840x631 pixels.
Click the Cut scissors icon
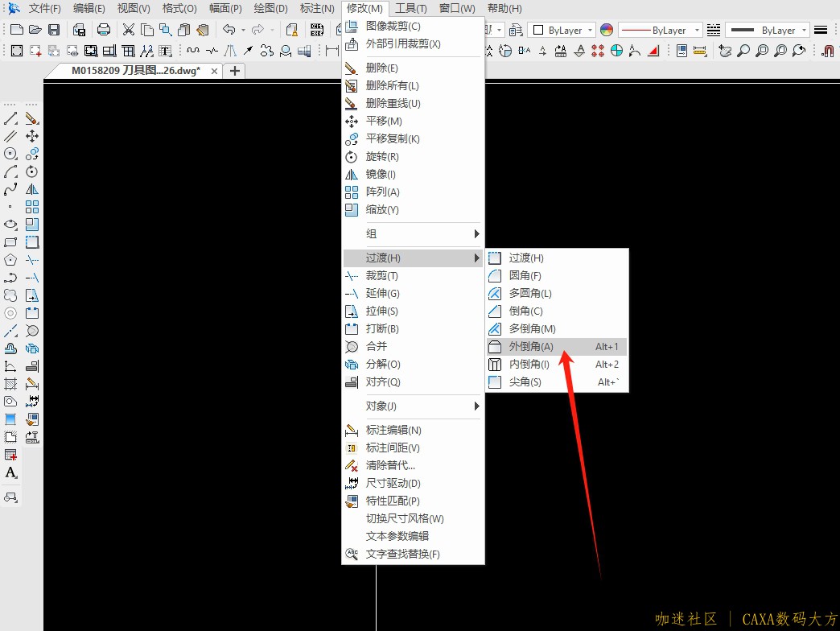(129, 30)
